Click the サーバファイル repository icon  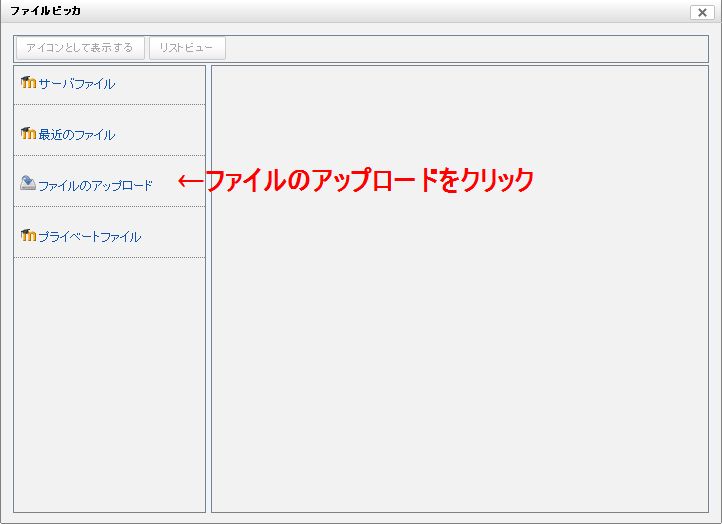[28, 83]
